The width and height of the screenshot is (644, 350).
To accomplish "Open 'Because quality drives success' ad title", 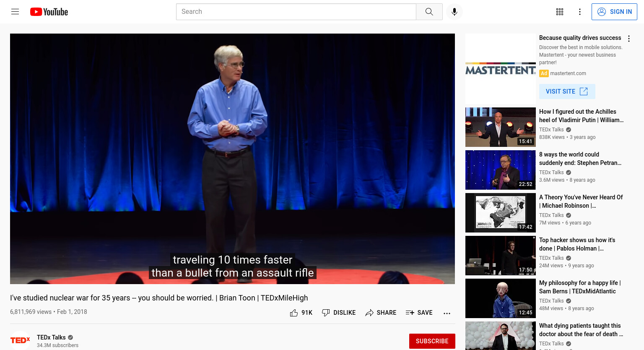I will [x=580, y=38].
